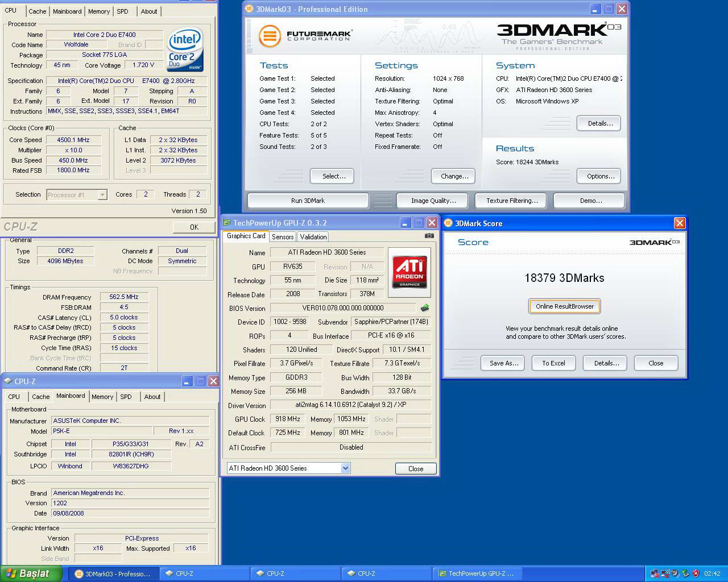This screenshot has width=728, height=582.
Task: Open the Online ResultBrowser
Action: coord(565,306)
